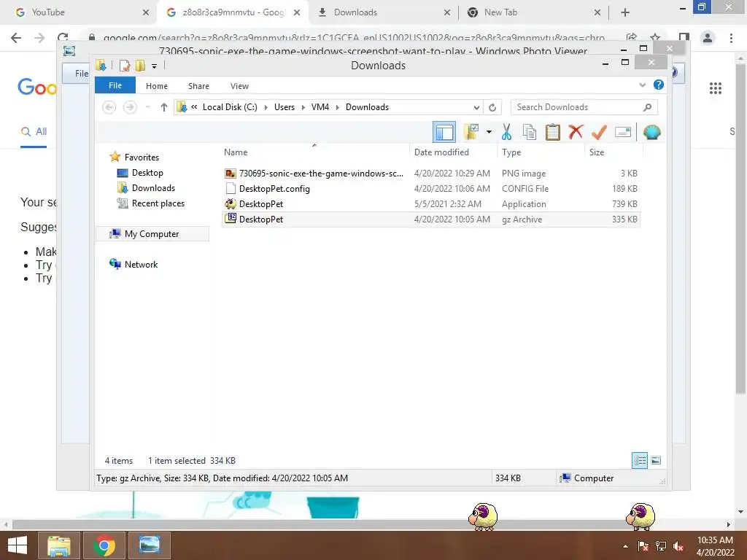The width and height of the screenshot is (747, 560).
Task: Click the Explorer forward arrow
Action: [x=130, y=107]
